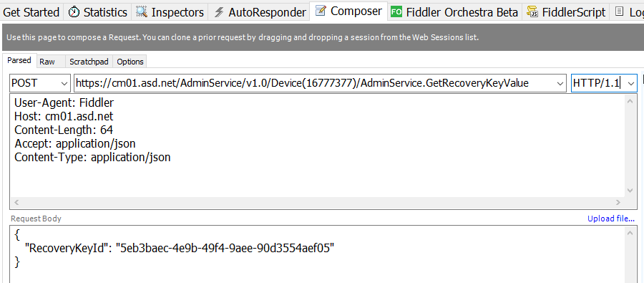Screen dimensions: 644x283
Task: Click the Statistics stopwatch icon
Action: [x=74, y=12]
